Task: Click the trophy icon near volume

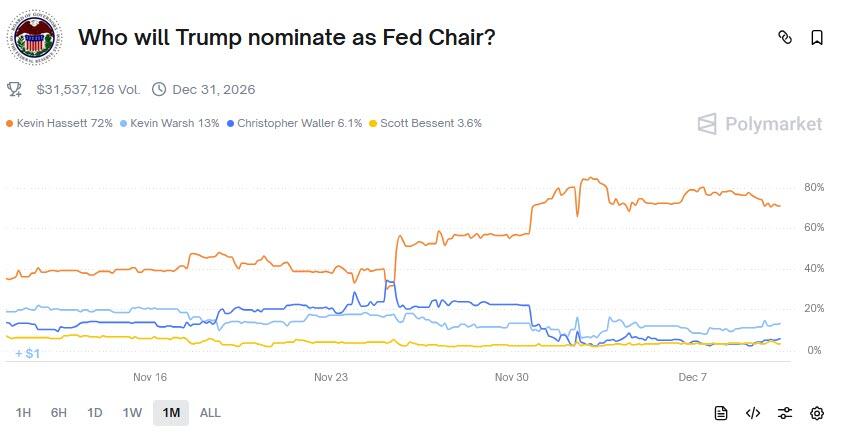Action: coord(15,89)
